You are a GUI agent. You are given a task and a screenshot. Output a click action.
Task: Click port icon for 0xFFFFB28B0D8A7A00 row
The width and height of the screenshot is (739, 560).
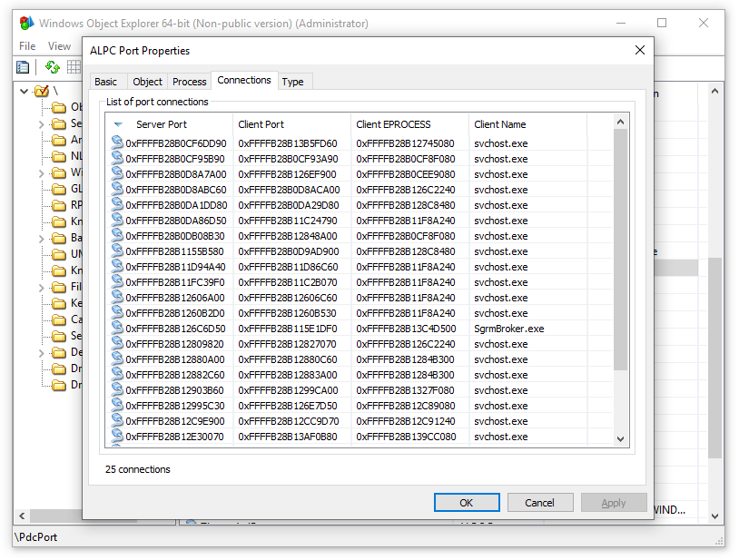pyautogui.click(x=117, y=173)
